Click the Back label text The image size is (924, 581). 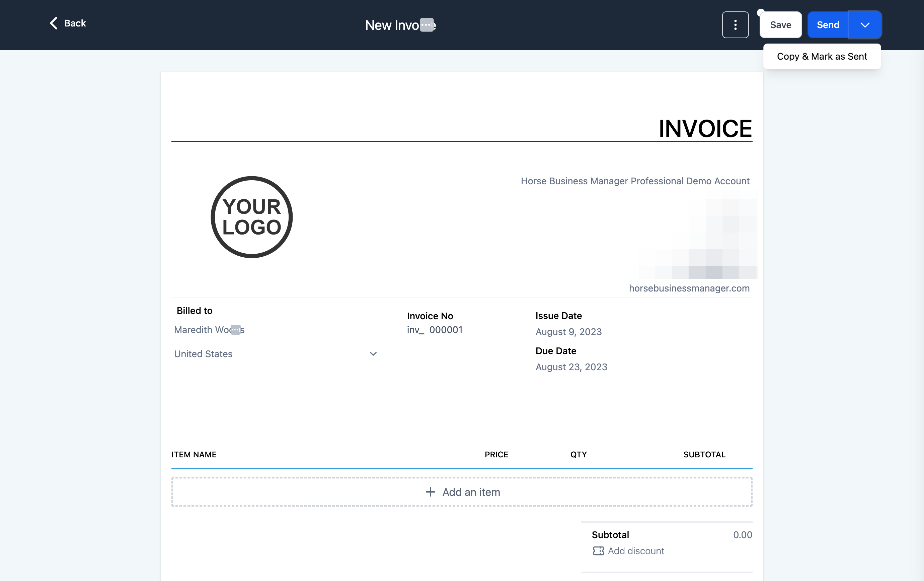pyautogui.click(x=75, y=23)
